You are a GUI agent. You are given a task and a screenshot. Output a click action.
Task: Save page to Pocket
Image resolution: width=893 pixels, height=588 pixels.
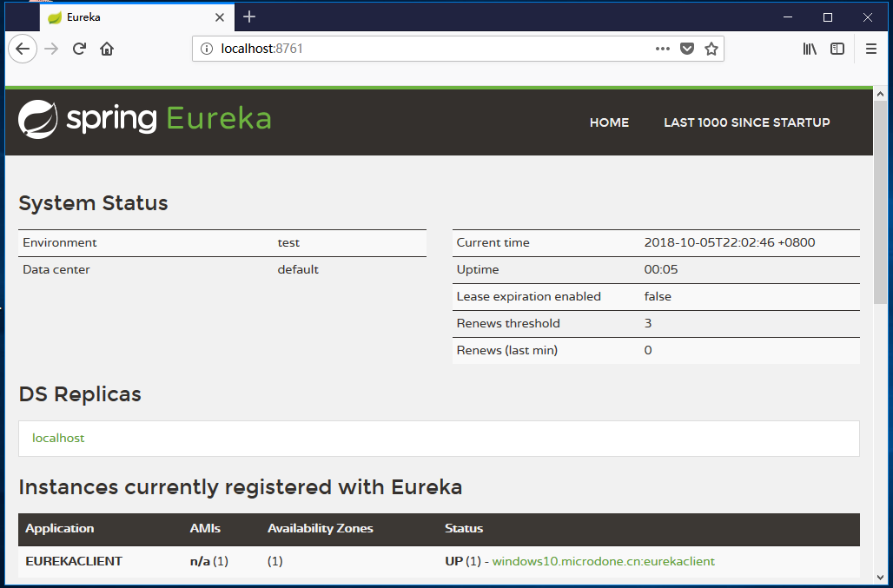(687, 49)
